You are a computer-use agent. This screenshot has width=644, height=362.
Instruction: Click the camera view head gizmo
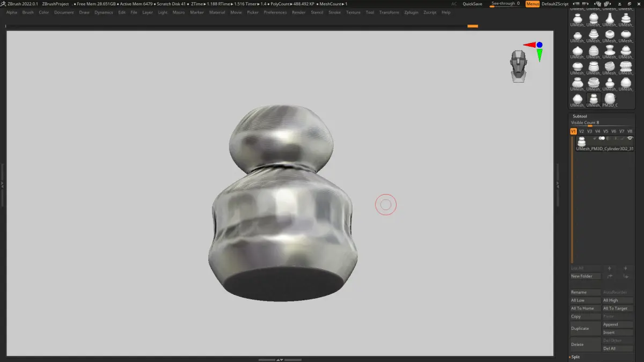[x=518, y=66]
